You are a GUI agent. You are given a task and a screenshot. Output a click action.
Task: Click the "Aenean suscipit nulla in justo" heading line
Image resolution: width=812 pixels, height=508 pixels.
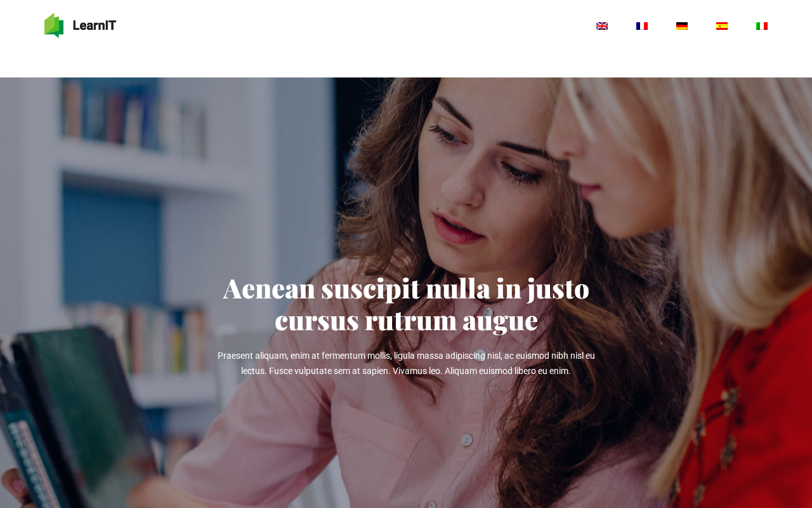click(x=406, y=288)
